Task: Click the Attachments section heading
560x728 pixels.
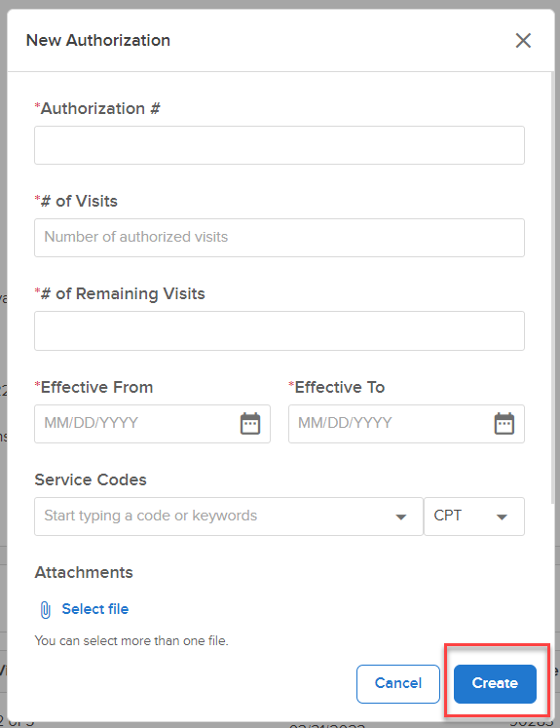Action: pyautogui.click(x=84, y=572)
